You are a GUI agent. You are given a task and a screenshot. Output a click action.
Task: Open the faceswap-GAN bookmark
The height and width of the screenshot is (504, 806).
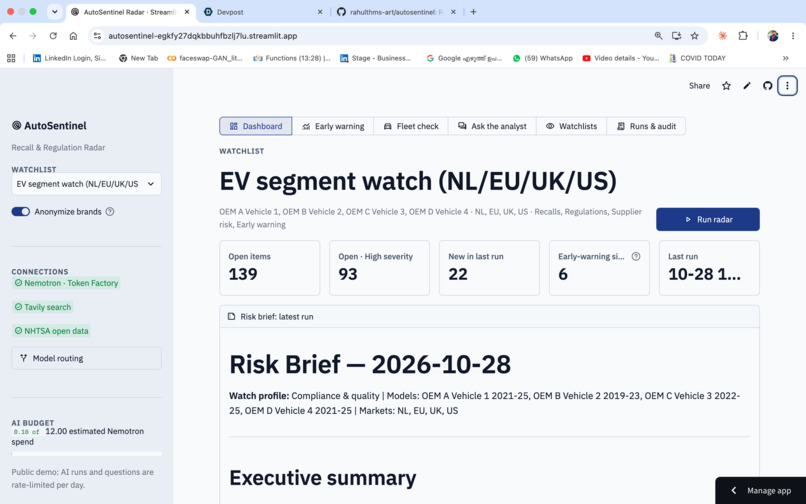pos(205,58)
